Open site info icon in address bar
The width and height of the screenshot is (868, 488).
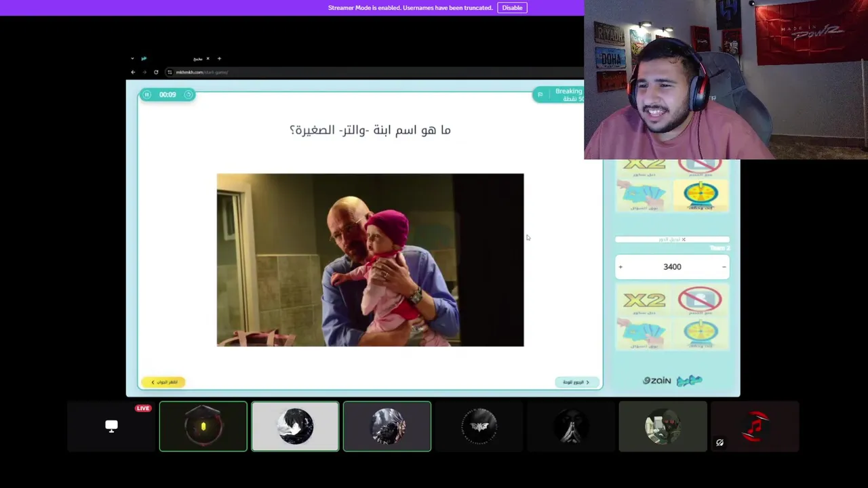pos(170,72)
